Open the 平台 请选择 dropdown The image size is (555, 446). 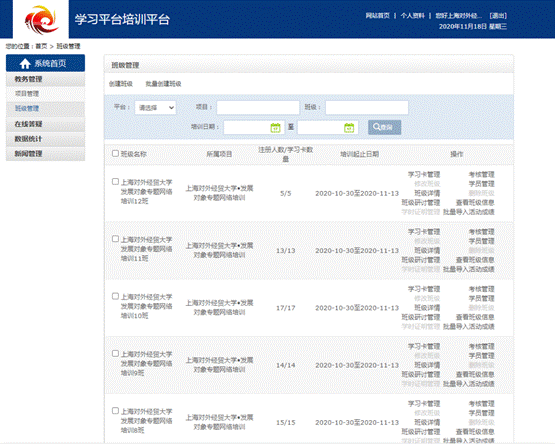tap(155, 108)
